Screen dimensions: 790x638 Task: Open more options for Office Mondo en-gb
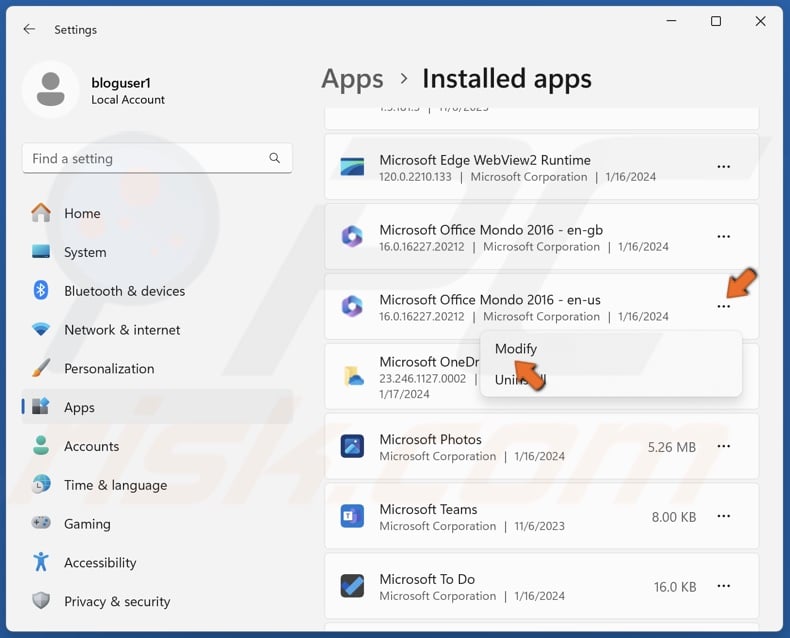723,236
